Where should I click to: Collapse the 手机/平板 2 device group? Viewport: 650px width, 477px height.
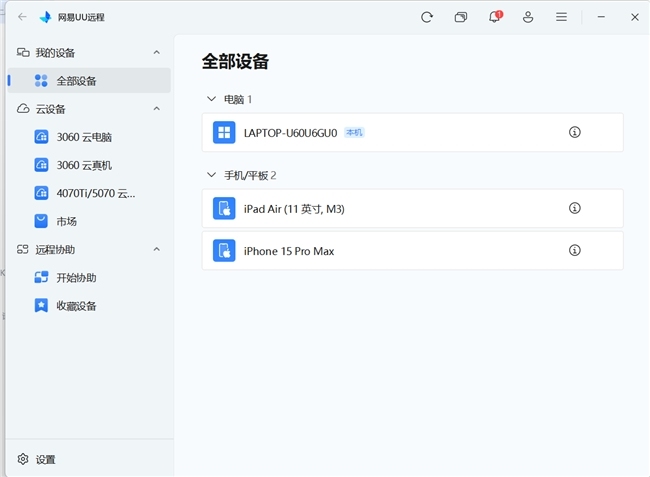coord(211,175)
